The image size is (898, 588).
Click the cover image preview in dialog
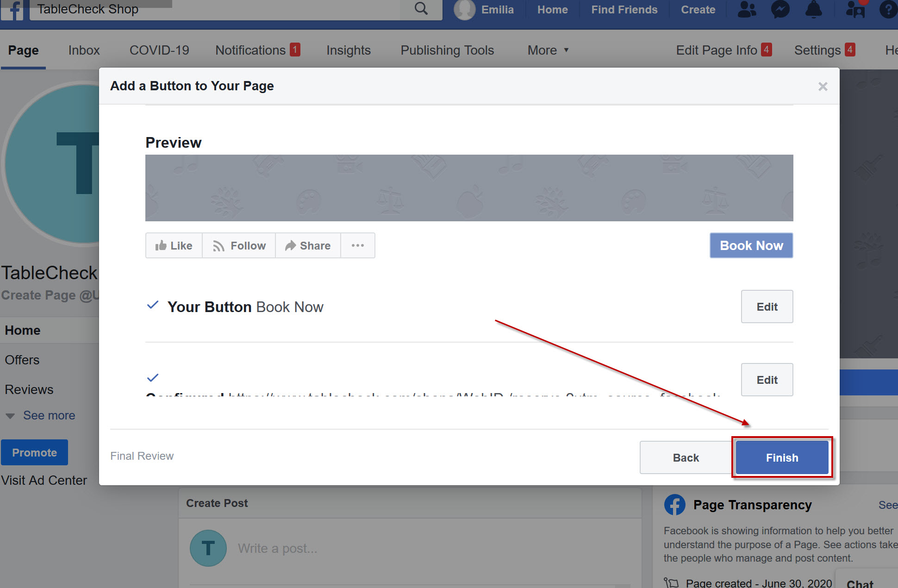[x=469, y=188]
